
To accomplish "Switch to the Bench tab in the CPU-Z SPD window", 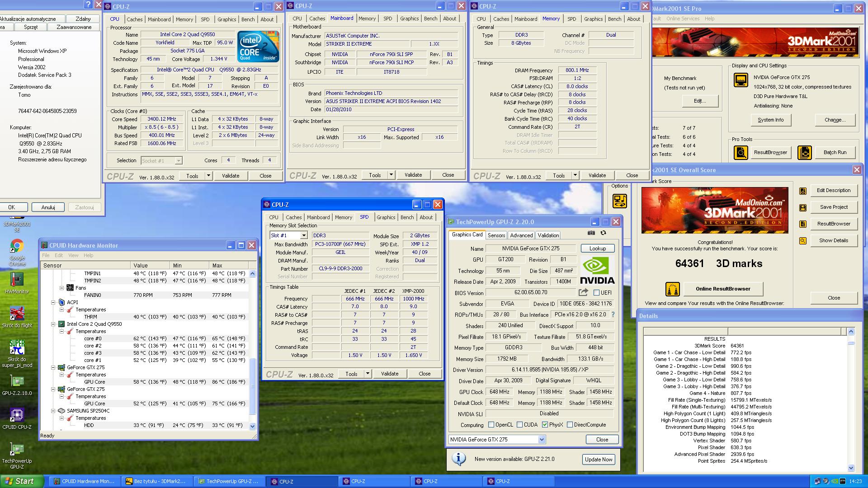I will point(407,217).
